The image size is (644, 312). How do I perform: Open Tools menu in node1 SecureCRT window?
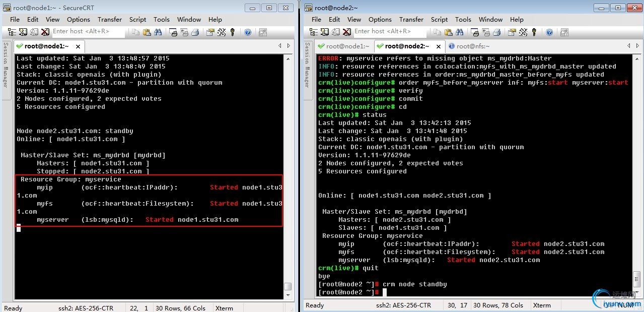point(162,19)
